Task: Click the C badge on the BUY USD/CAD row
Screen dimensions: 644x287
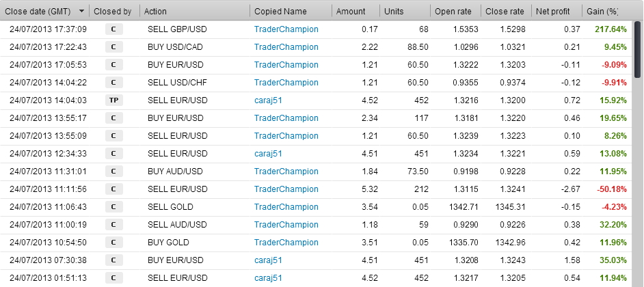Action: 113,47
